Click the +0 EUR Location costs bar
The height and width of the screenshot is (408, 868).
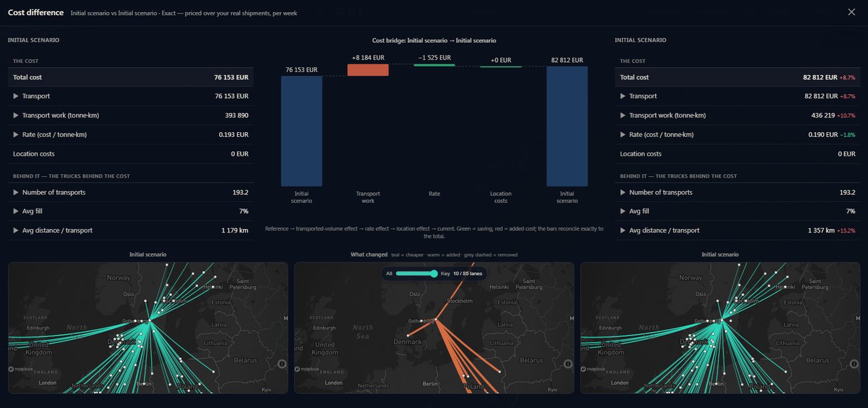tap(501, 67)
